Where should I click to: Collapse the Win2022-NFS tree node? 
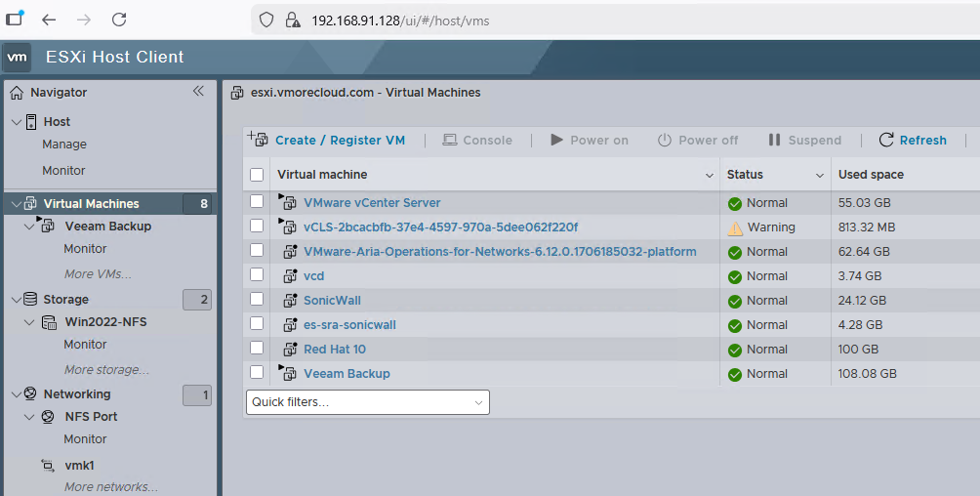tap(29, 322)
